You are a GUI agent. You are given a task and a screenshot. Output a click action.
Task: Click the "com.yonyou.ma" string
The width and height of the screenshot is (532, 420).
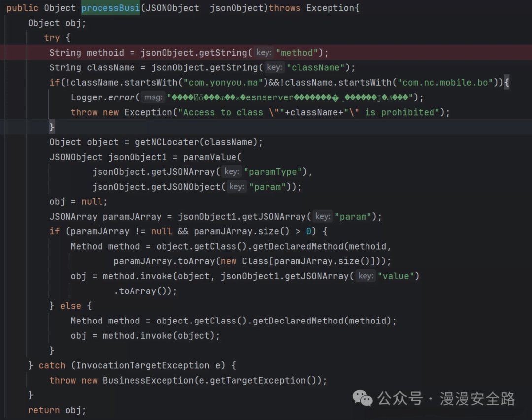[x=223, y=83]
